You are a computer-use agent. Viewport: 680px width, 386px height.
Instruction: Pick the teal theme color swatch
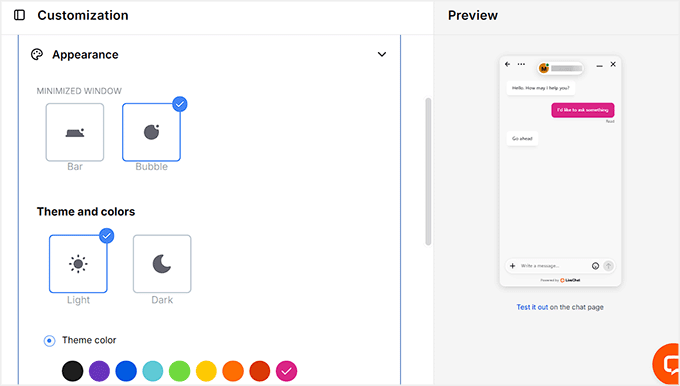153,371
